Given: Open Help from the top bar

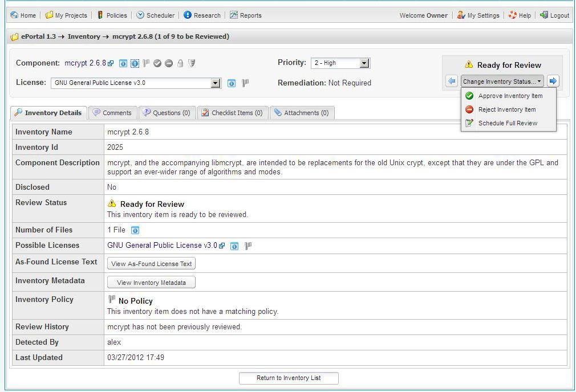Looking at the screenshot, I should pyautogui.click(x=520, y=15).
